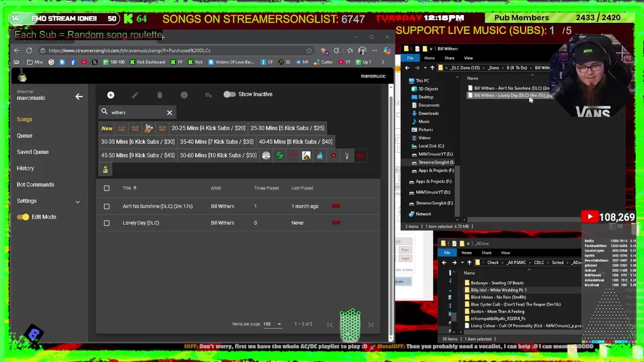644x362 pixels.
Task: Click the bookmarks bar overflow chevron
Action: 383,62
